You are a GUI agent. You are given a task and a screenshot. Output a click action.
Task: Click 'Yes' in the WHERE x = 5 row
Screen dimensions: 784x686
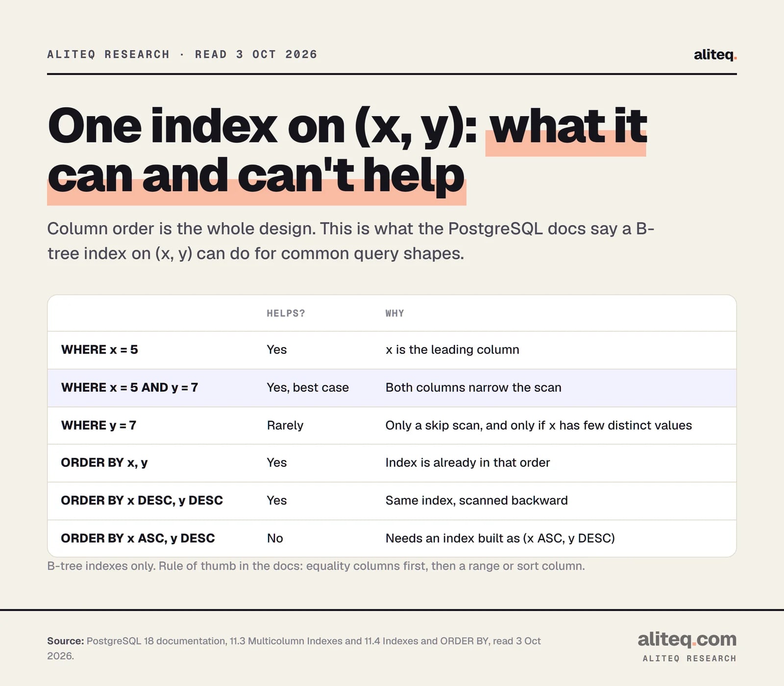pyautogui.click(x=277, y=350)
